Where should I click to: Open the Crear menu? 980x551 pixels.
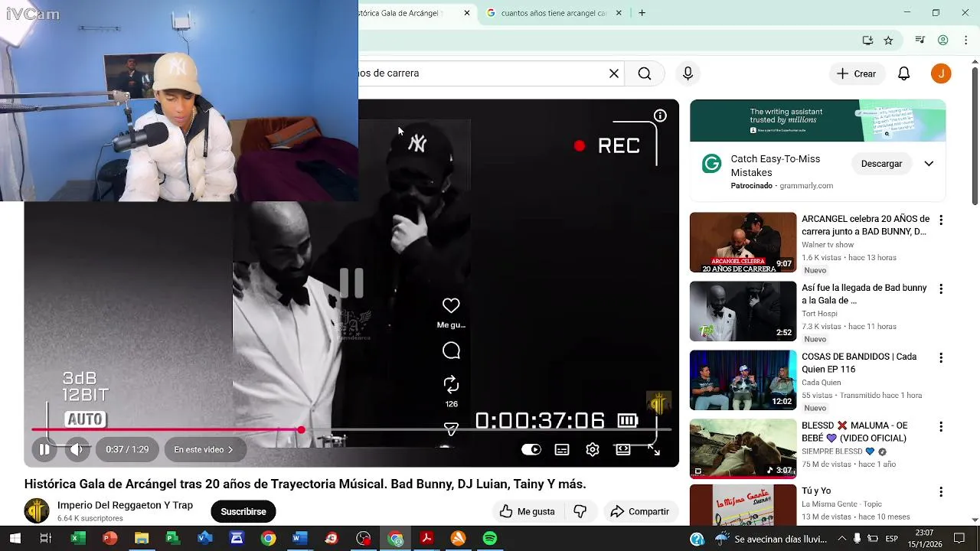tap(856, 73)
